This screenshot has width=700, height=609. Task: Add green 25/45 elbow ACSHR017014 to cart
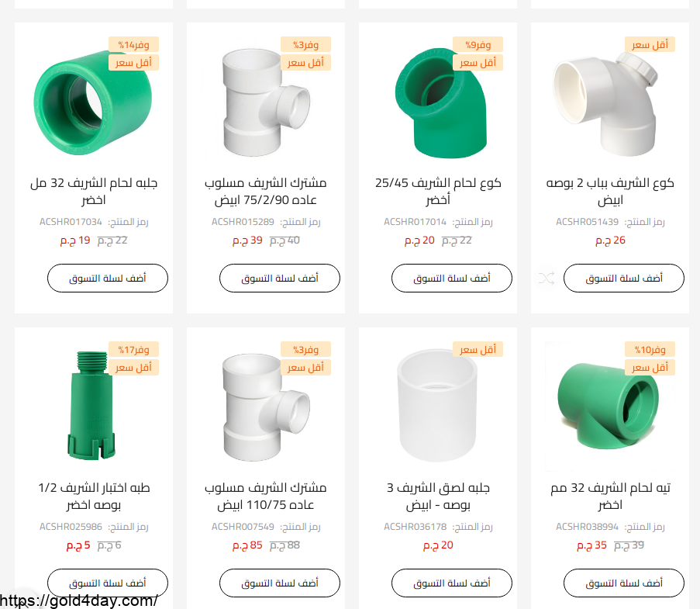tap(452, 278)
